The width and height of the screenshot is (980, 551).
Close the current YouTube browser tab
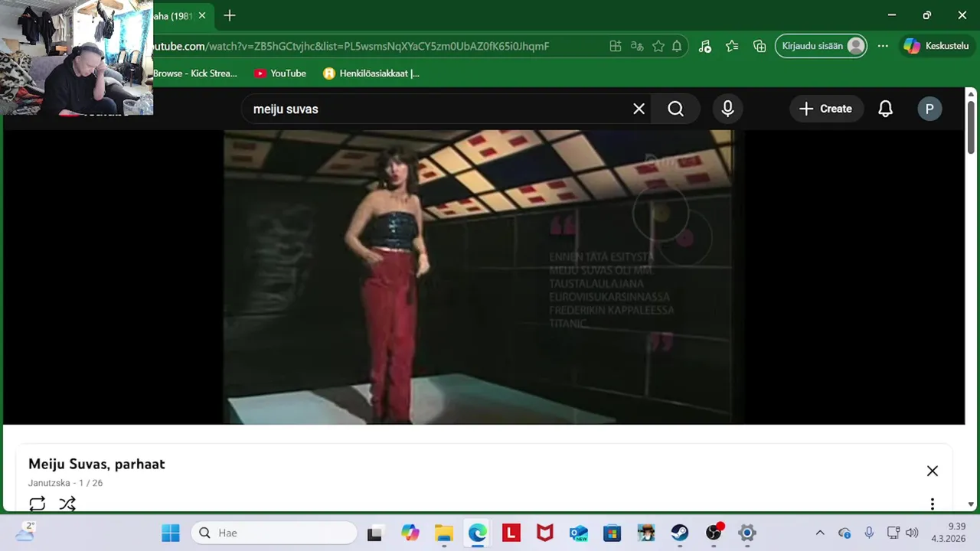point(202,15)
